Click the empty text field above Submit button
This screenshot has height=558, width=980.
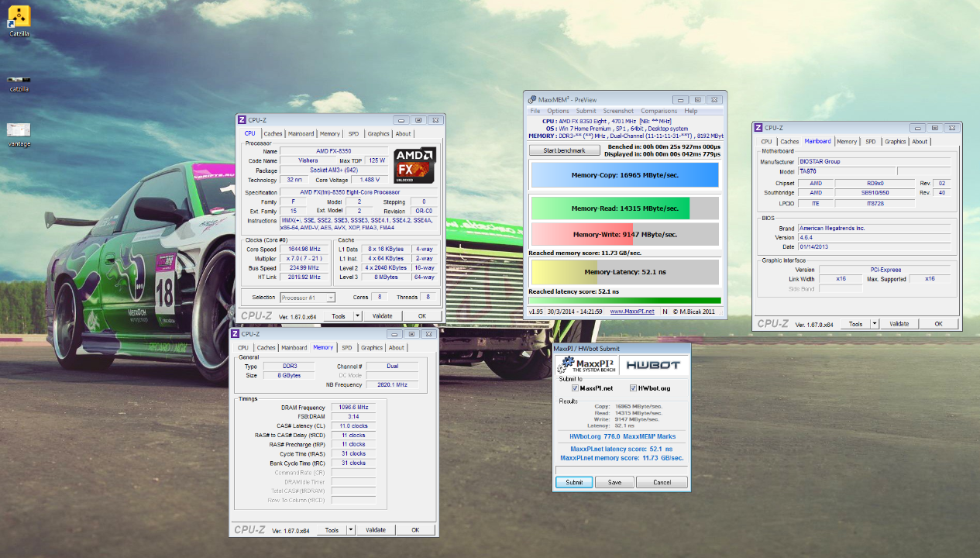coord(621,470)
